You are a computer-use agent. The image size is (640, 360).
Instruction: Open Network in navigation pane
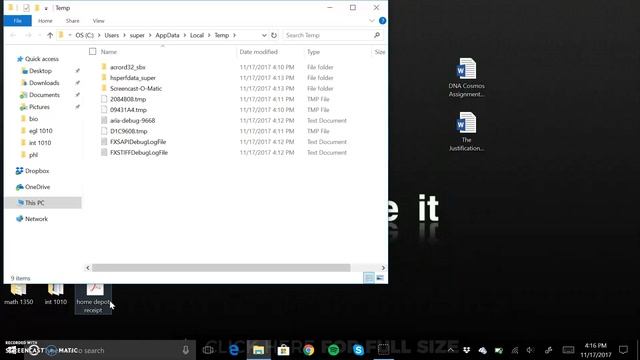(x=36, y=219)
